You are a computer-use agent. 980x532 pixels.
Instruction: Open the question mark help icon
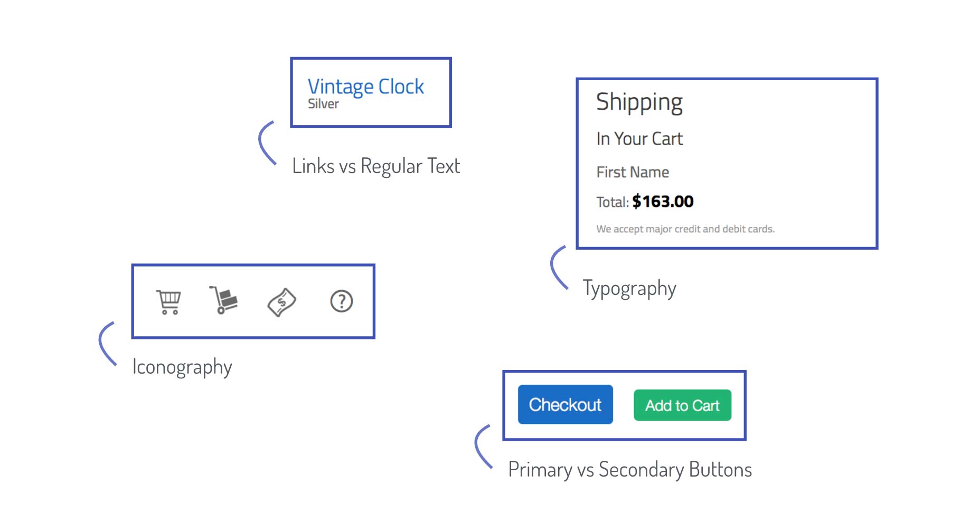point(342,301)
